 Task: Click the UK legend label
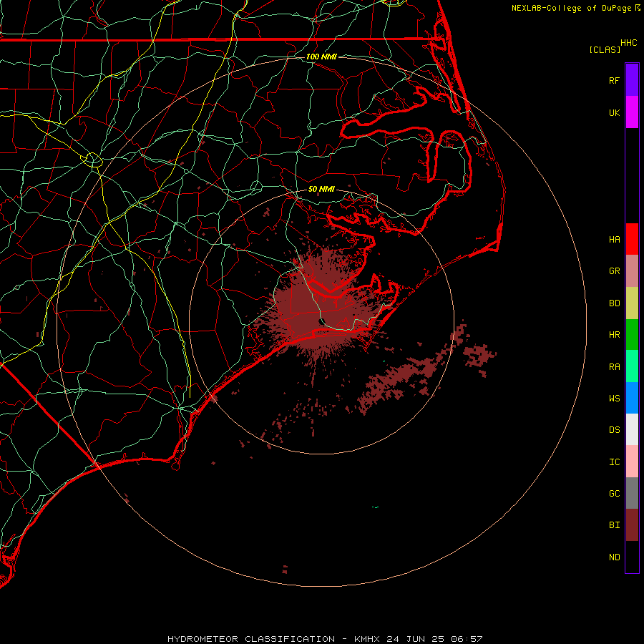pyautogui.click(x=615, y=113)
